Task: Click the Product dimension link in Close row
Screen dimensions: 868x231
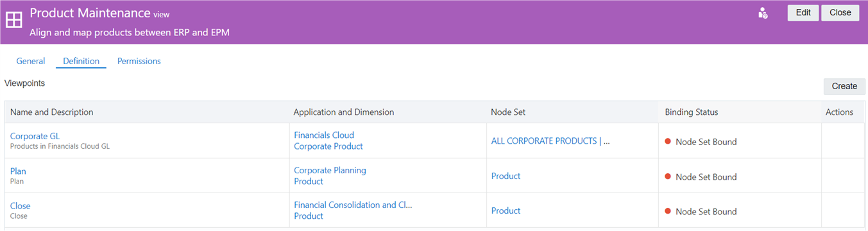Action: tap(309, 216)
